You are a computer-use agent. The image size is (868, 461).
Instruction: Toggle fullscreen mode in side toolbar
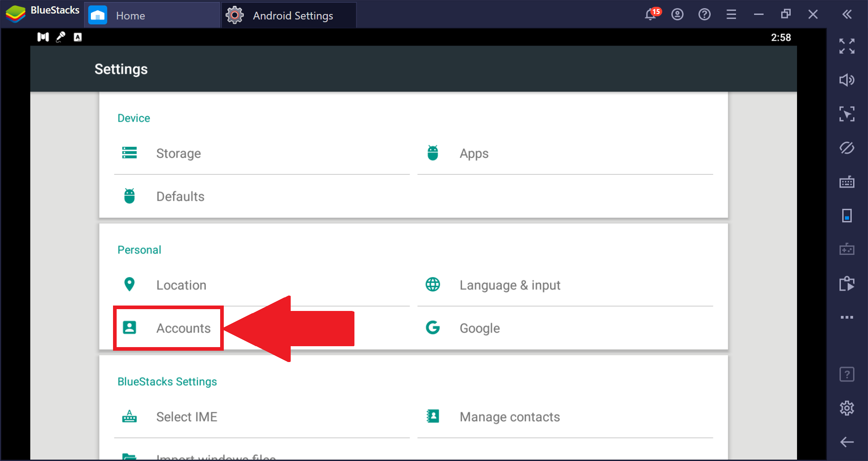(x=847, y=46)
